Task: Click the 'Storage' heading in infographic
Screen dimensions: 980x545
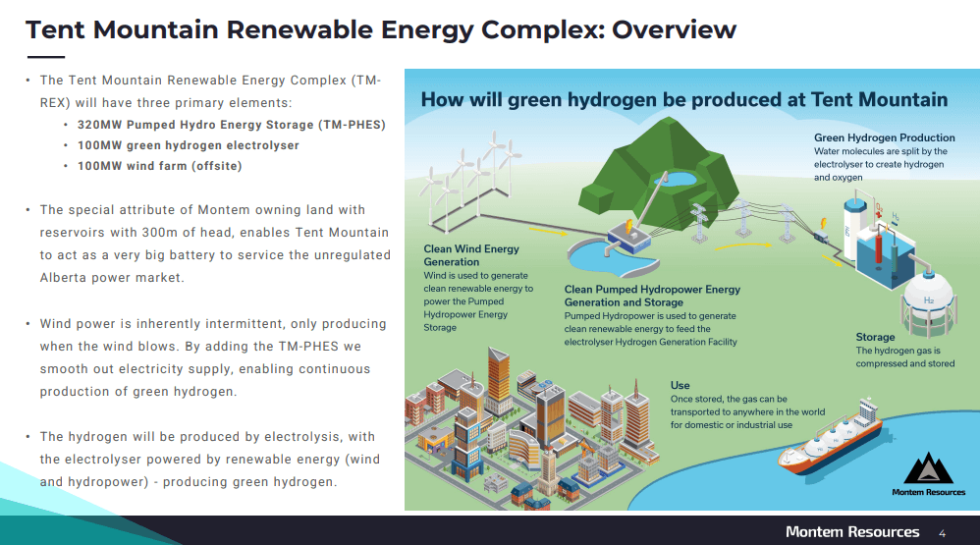Action: pyautogui.click(x=875, y=337)
